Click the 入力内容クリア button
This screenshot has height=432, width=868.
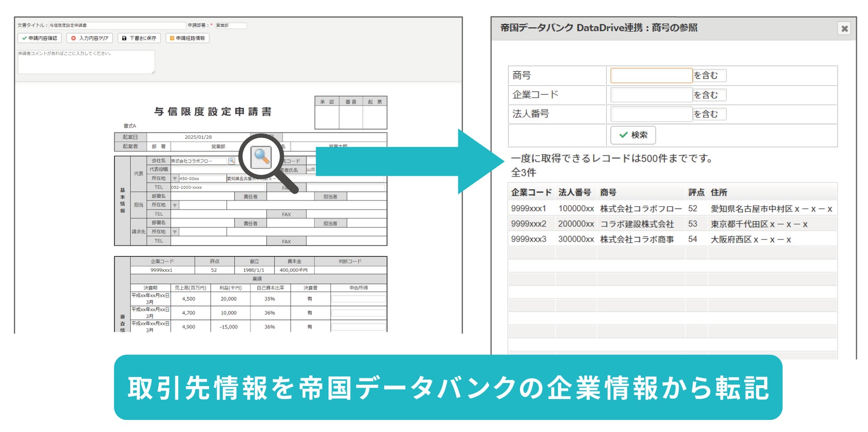[89, 38]
